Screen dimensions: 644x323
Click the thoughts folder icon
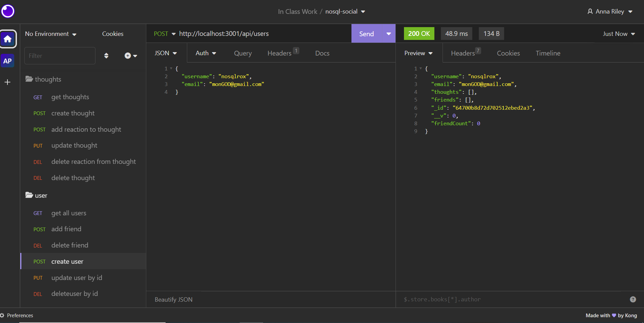[29, 79]
